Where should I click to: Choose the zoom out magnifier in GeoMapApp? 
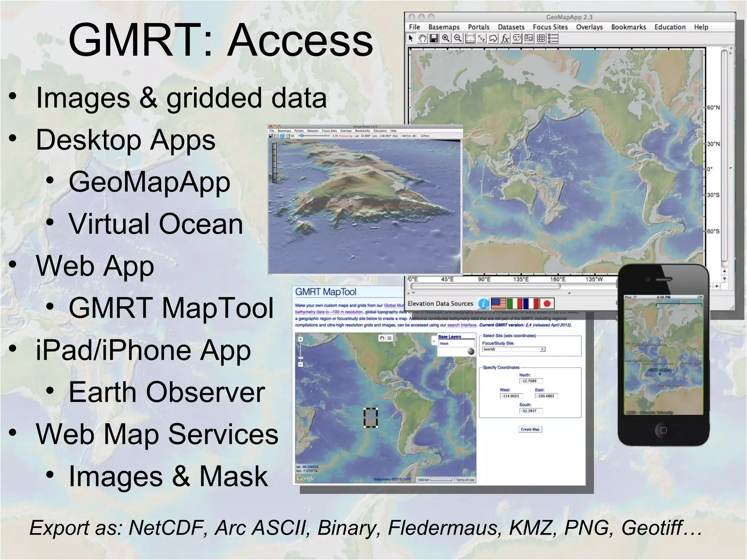click(x=458, y=38)
